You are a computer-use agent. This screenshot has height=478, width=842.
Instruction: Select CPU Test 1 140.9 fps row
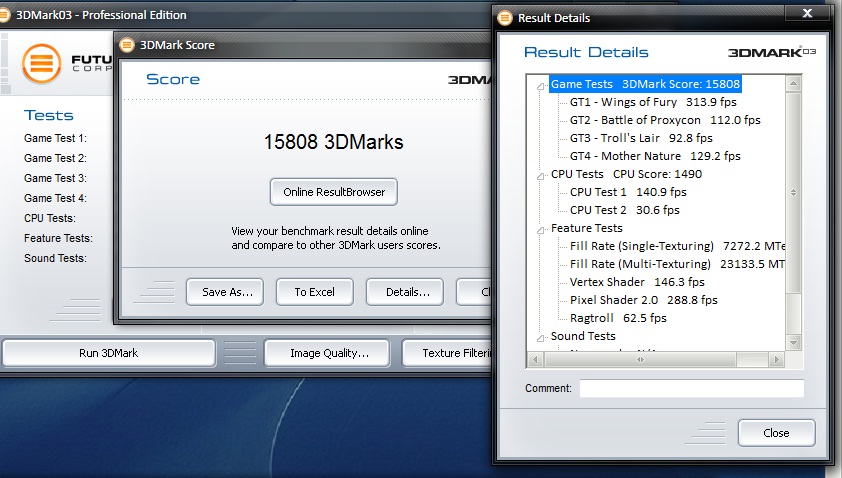click(x=628, y=192)
